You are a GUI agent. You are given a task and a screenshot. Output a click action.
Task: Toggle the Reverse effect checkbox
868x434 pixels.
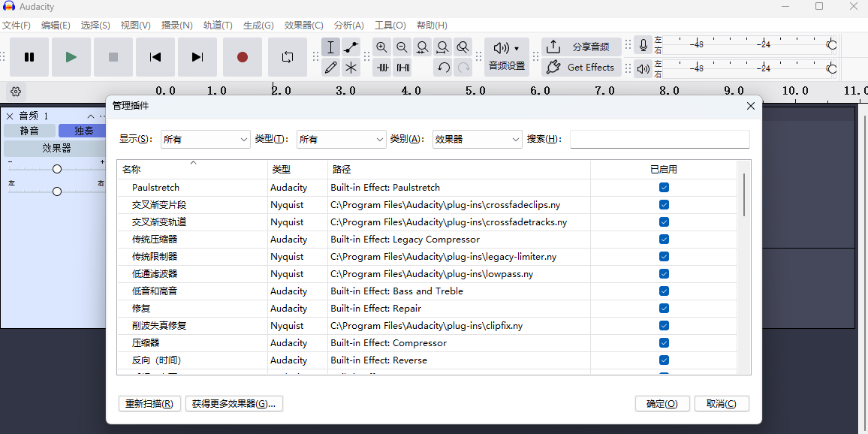[x=664, y=360]
